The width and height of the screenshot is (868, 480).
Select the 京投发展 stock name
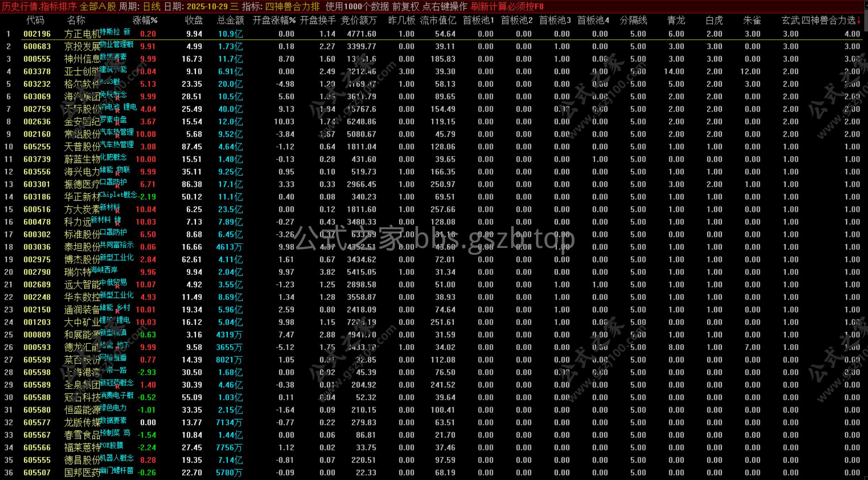point(82,46)
